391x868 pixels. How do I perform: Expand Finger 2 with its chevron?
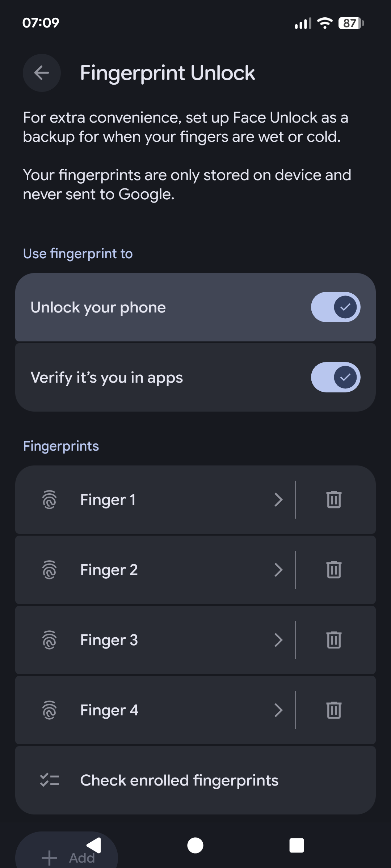tap(278, 570)
